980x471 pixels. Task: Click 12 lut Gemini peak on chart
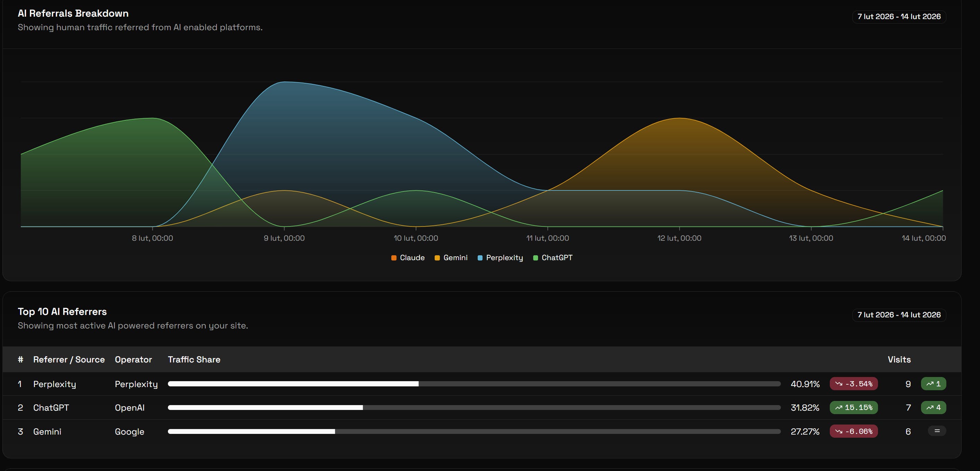coord(679,118)
